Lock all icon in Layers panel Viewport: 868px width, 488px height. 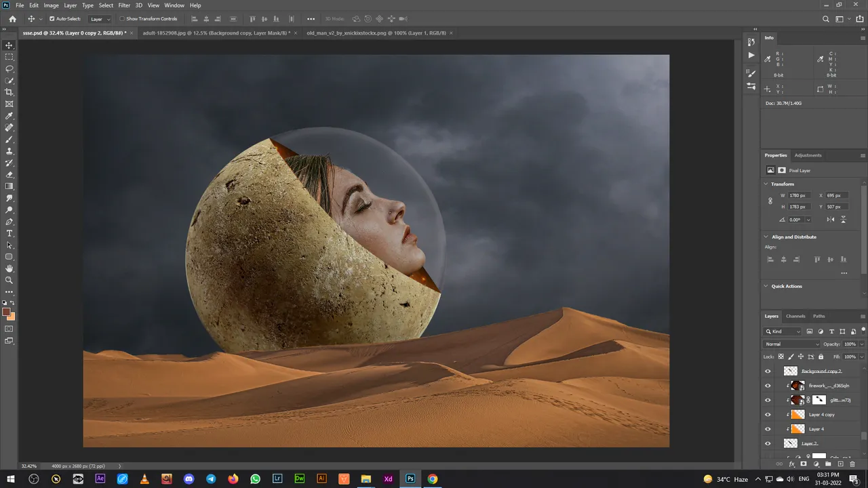(821, 357)
